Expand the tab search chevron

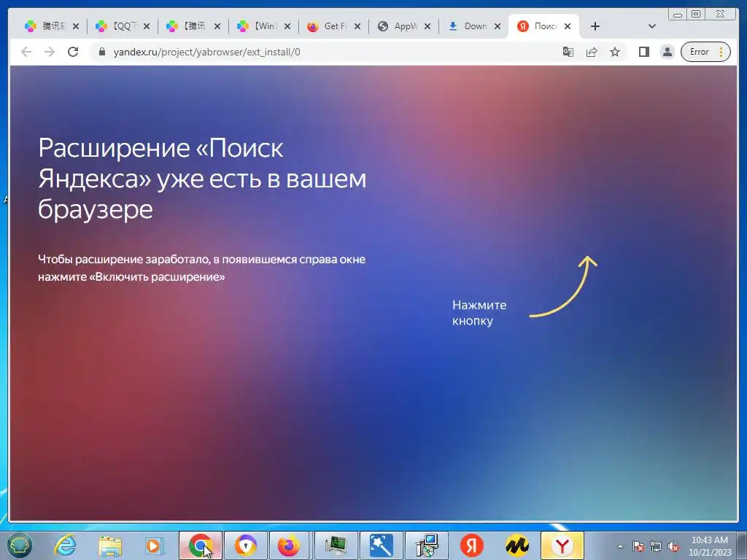click(x=652, y=26)
